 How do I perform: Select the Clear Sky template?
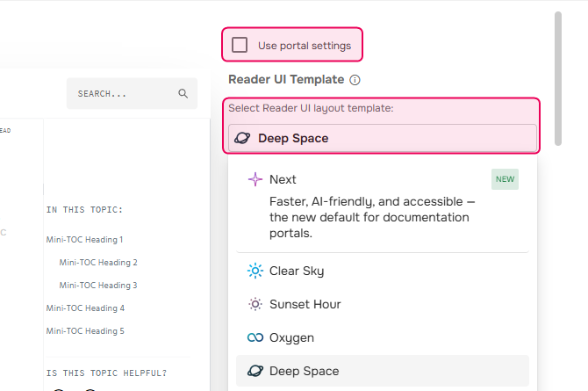(x=383, y=271)
